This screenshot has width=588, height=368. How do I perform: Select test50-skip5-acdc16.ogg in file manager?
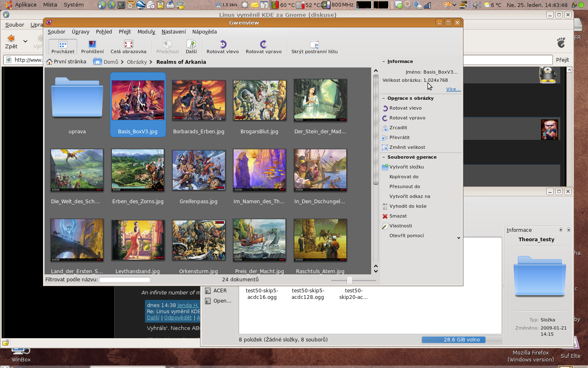click(x=262, y=294)
